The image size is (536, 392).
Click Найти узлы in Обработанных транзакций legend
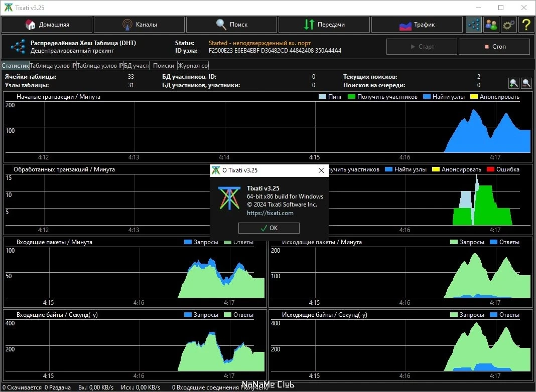point(410,169)
